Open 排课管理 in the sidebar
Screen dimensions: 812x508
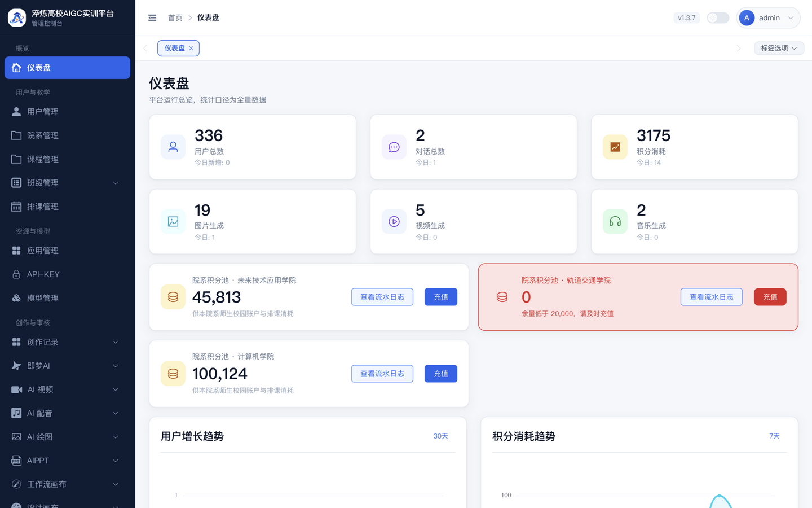[67, 207]
